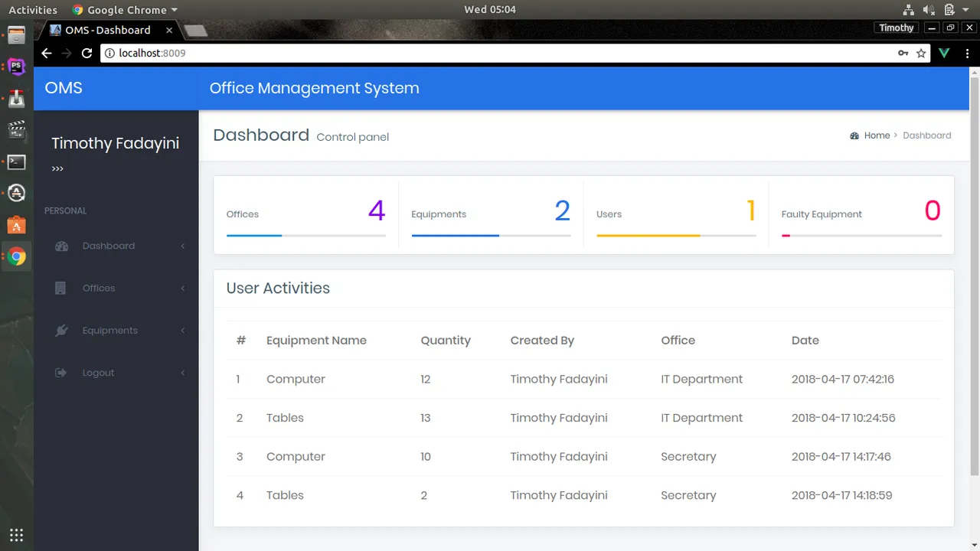980x551 pixels.
Task: Open the video clapperboard app in dock
Action: [16, 130]
